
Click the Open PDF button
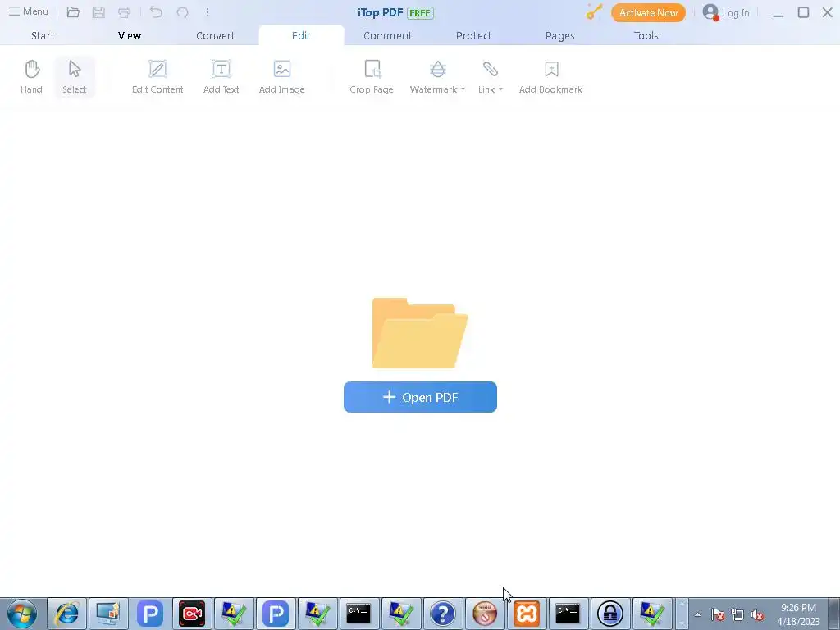[421, 397]
